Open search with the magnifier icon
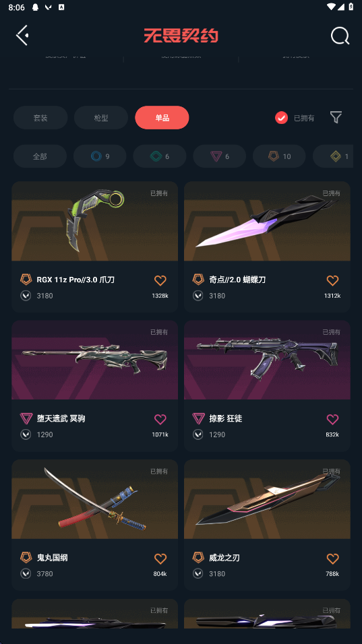 click(340, 36)
